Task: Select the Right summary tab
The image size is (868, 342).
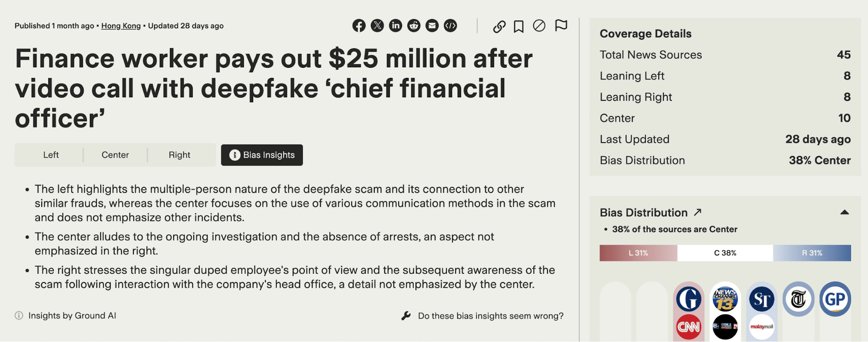Action: [179, 155]
